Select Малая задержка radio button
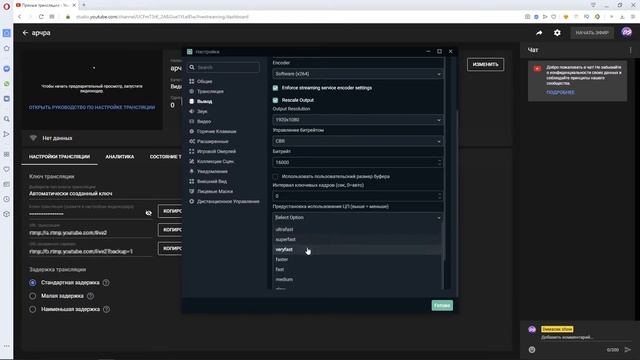Screen dimensions: 640x360 [33, 296]
